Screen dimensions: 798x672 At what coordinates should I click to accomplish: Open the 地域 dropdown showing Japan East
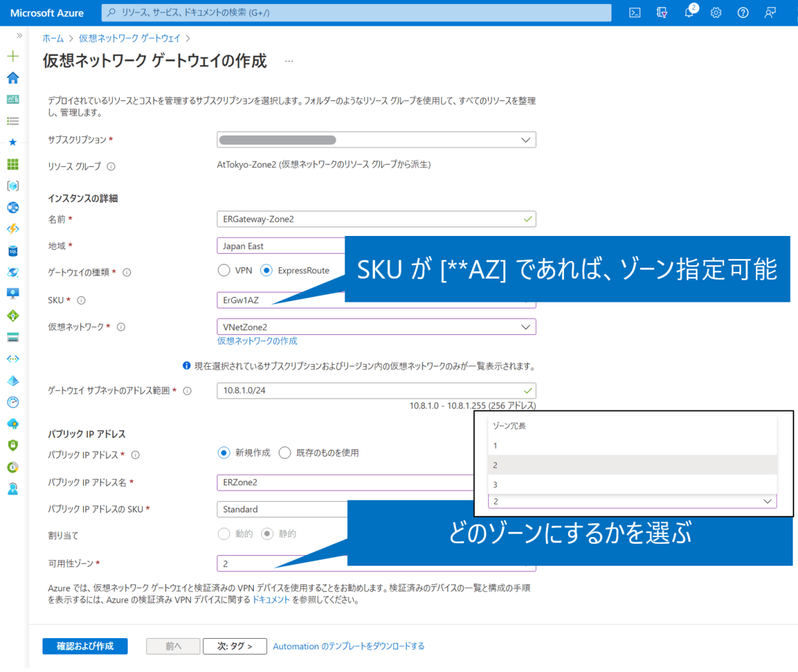[x=281, y=246]
